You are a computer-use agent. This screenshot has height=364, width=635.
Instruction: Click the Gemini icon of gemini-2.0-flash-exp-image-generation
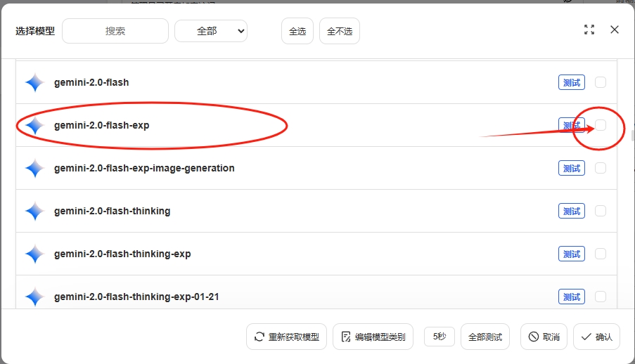tap(35, 169)
